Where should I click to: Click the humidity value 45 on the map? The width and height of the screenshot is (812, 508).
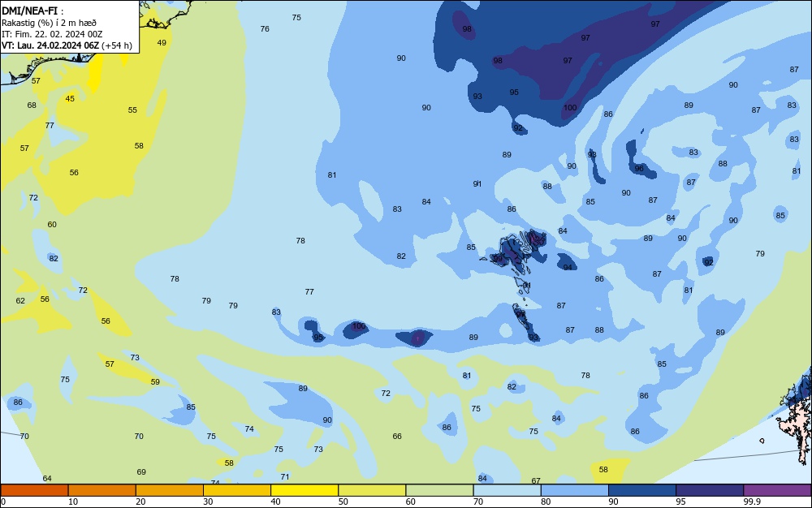click(70, 99)
